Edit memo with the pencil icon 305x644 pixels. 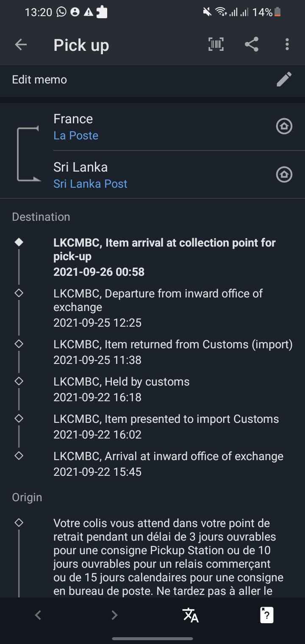(284, 79)
